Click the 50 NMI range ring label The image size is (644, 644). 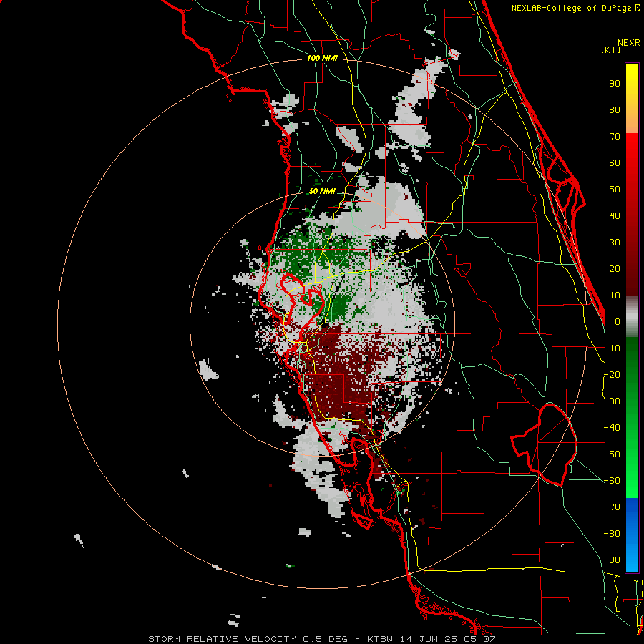(x=321, y=191)
